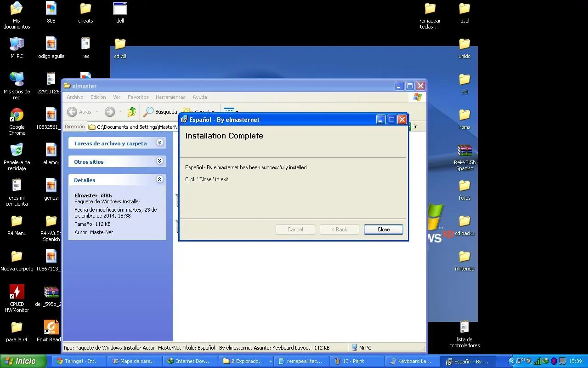Select the Mis sitios de red icon
Screen dimensions: 588x368
(17, 86)
